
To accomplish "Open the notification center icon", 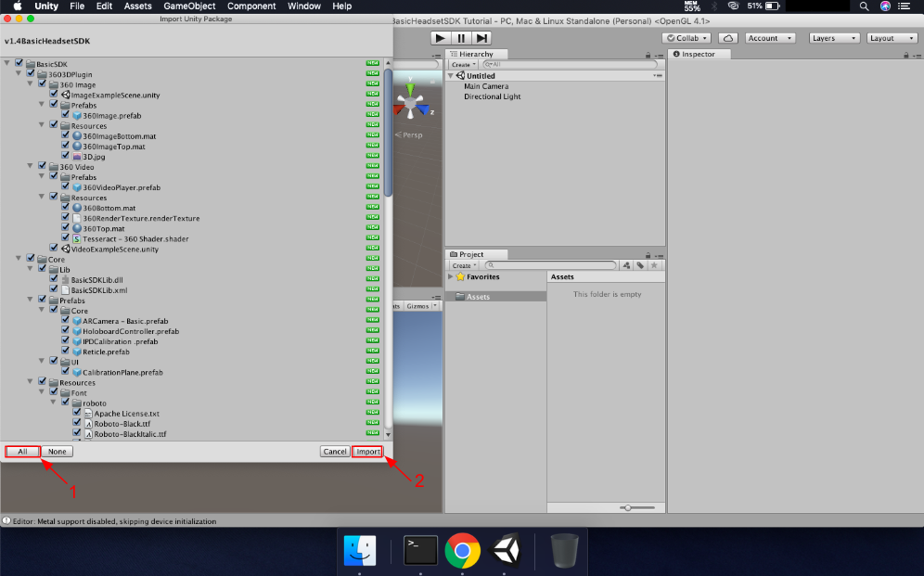I will coord(905,6).
